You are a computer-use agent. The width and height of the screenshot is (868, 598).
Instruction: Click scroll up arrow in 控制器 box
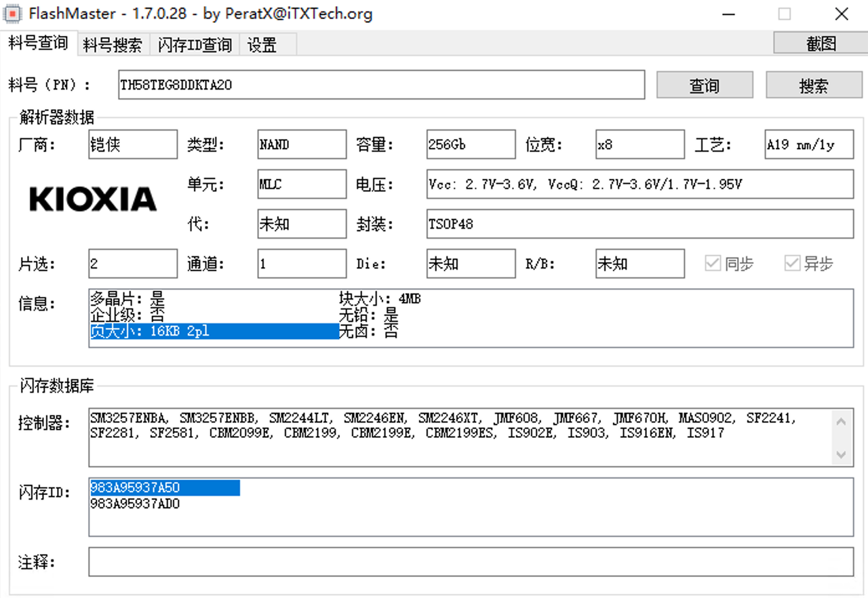(842, 422)
